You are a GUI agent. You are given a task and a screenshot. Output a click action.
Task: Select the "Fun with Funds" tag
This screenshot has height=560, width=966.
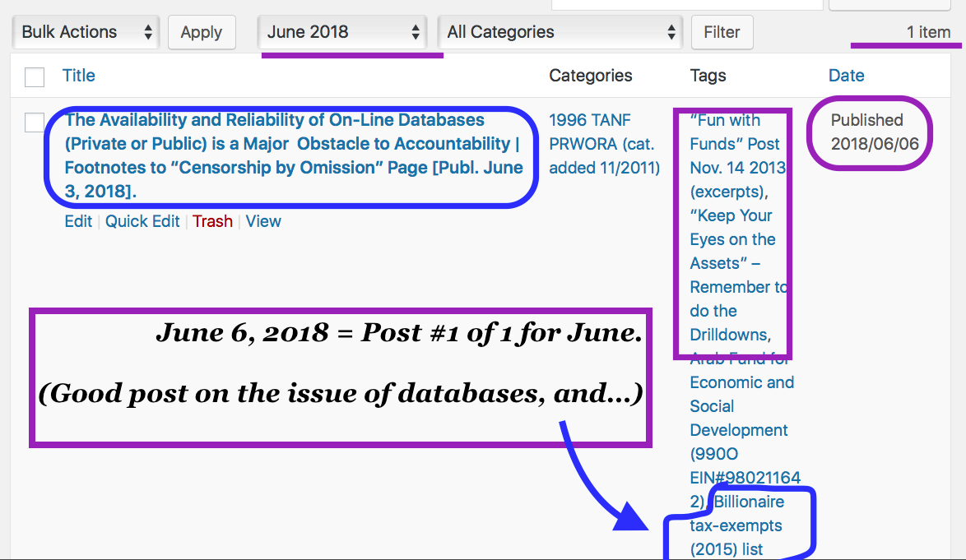tap(735, 144)
